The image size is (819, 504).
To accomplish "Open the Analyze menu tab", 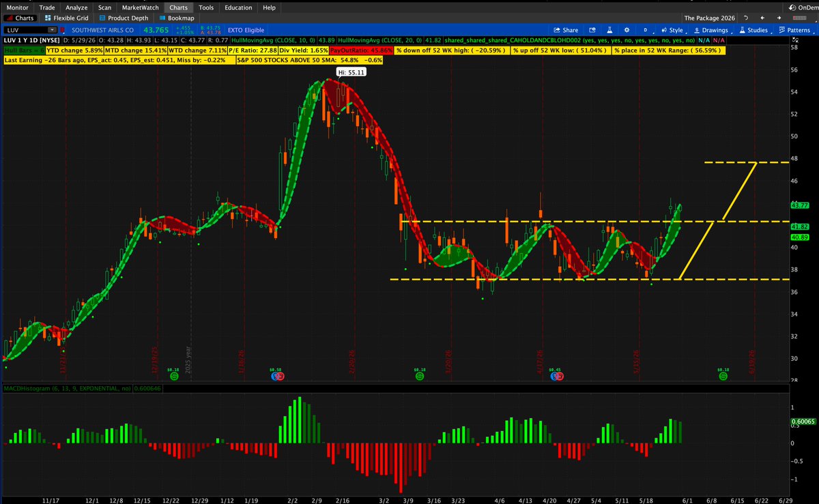I will 76,7.
